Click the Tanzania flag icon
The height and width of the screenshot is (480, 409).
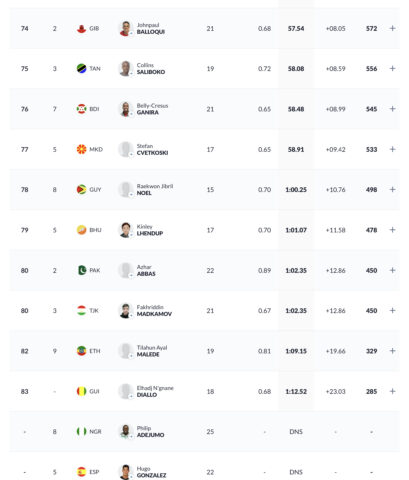(x=82, y=68)
